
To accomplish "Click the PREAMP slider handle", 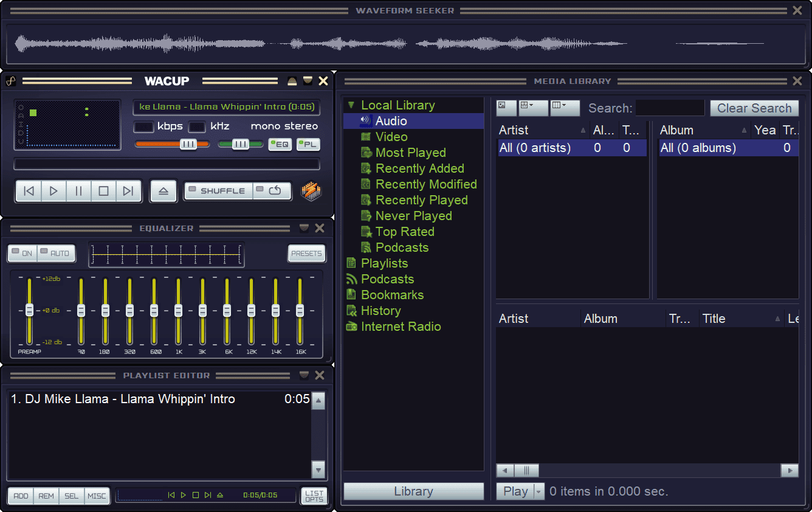I will coord(29,310).
